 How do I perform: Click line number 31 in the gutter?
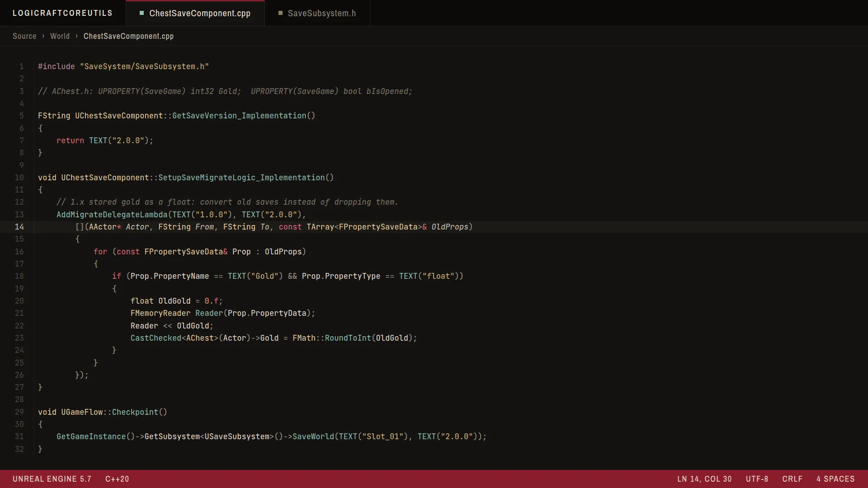[19, 436]
